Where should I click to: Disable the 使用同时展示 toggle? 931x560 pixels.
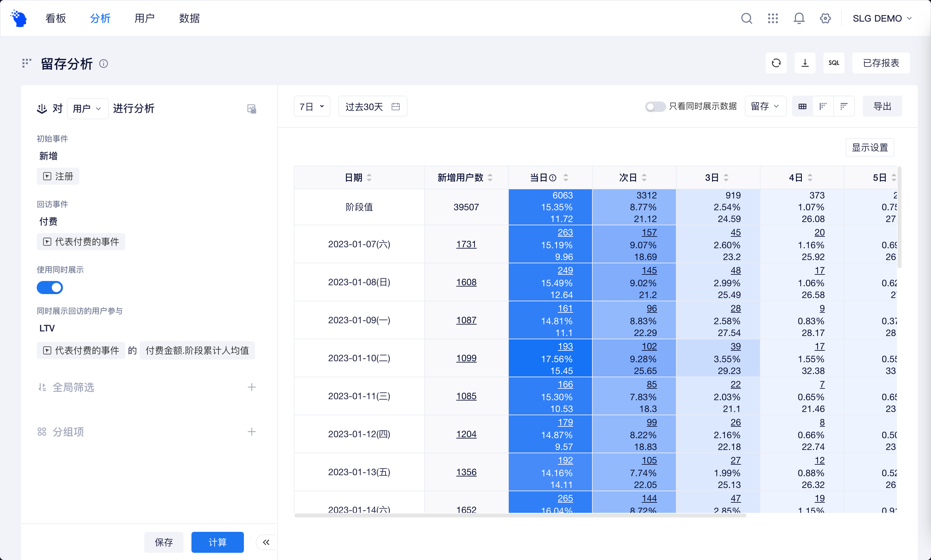coord(50,288)
